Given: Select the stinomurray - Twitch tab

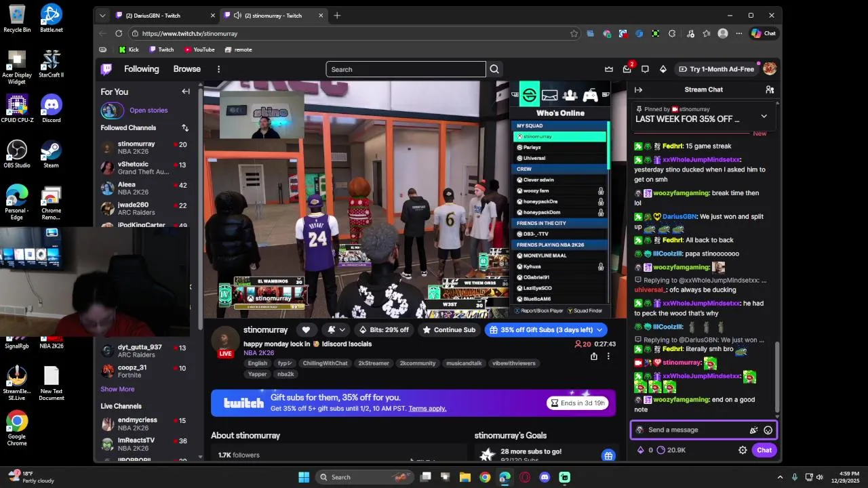Looking at the screenshot, I should tap(273, 16).
